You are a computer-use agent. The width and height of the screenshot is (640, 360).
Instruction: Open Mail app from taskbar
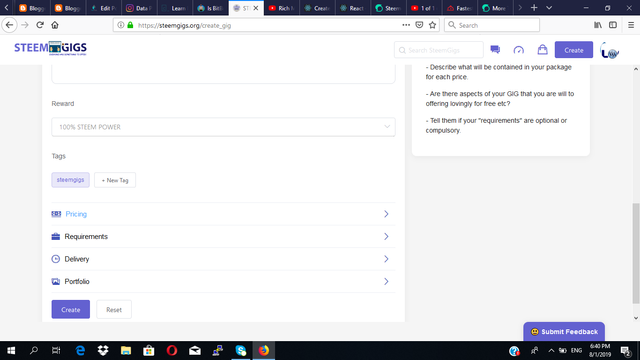click(x=195, y=350)
